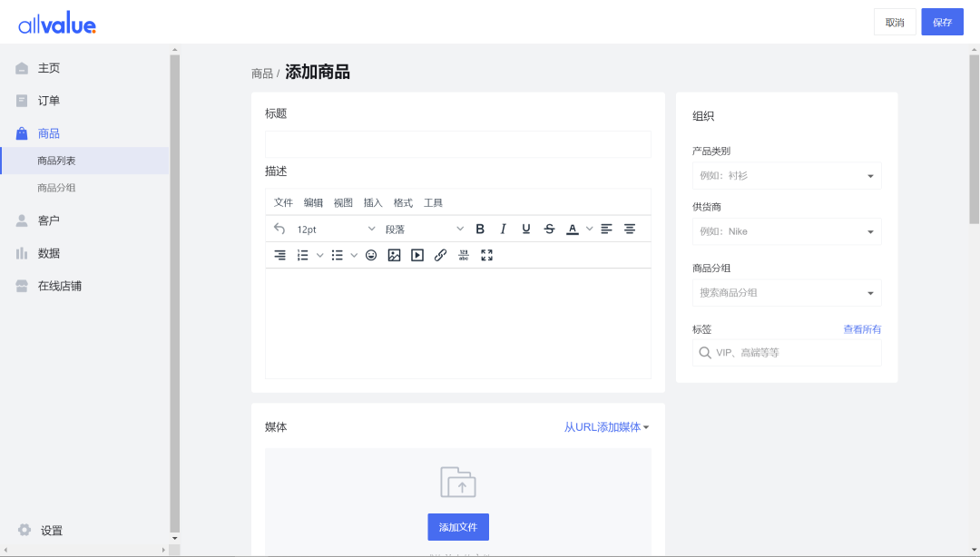Center align the text

[x=630, y=229]
